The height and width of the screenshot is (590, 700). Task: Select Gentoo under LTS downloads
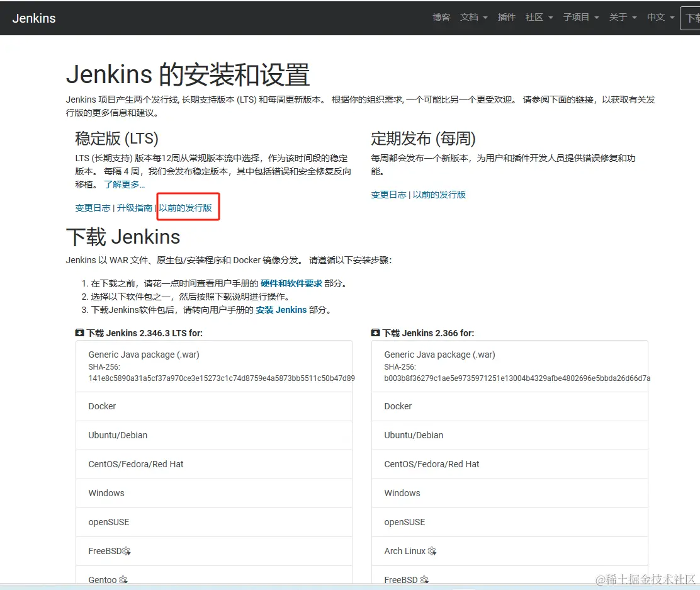[214, 576]
